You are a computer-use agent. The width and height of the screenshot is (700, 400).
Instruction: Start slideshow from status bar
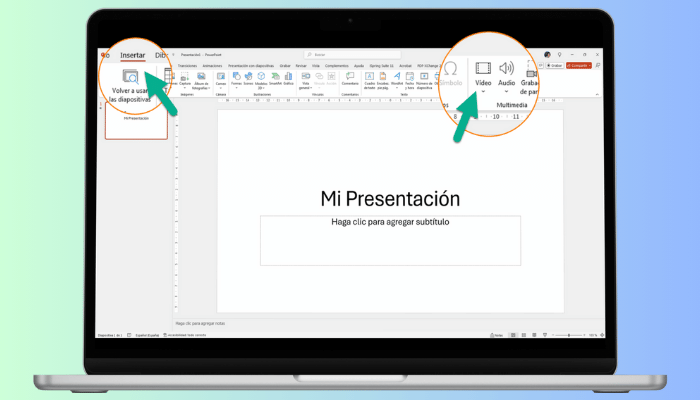coord(545,335)
